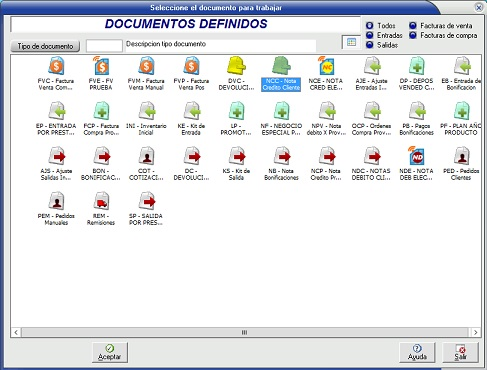The width and height of the screenshot is (487, 370).
Task: Open PB - Pagos Bonificaciones icon
Action: [x=417, y=111]
